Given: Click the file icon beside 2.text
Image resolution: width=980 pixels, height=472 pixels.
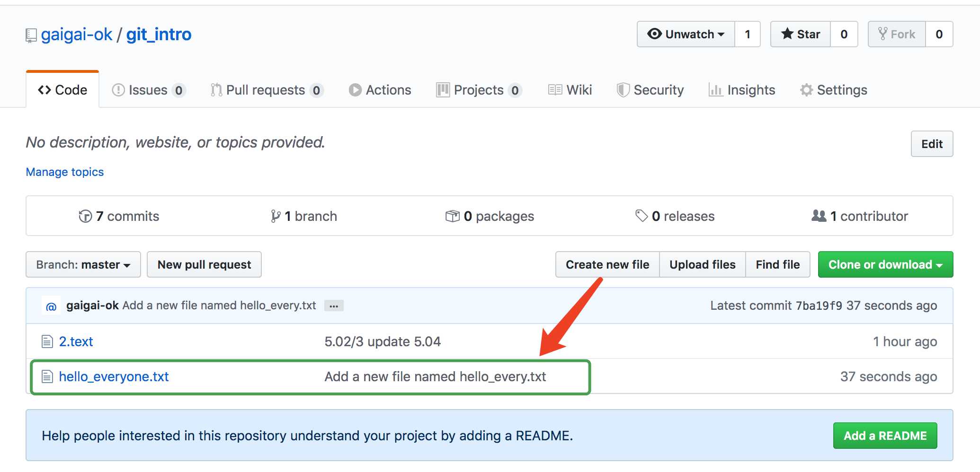Looking at the screenshot, I should pos(47,341).
